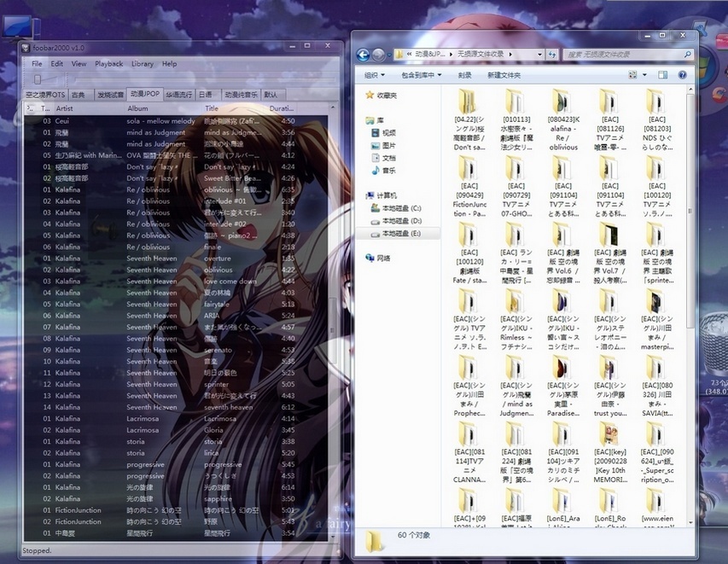Sort playlist by Title column header
The image size is (728, 564).
pyautogui.click(x=235, y=108)
